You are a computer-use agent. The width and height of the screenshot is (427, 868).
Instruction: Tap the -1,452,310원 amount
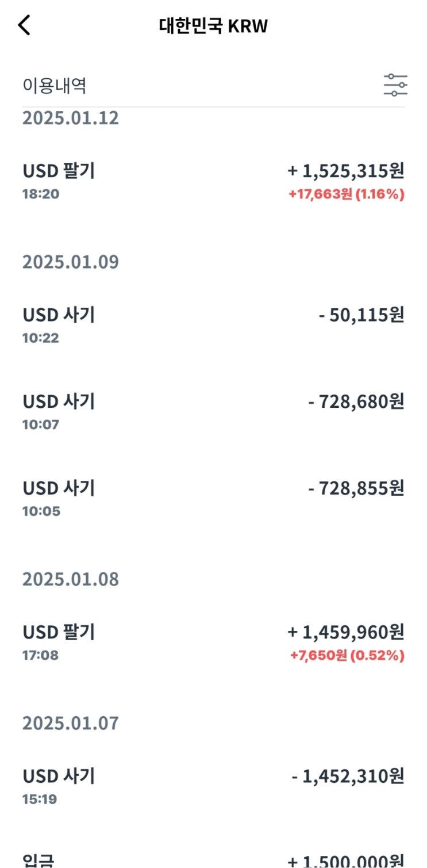tap(348, 777)
